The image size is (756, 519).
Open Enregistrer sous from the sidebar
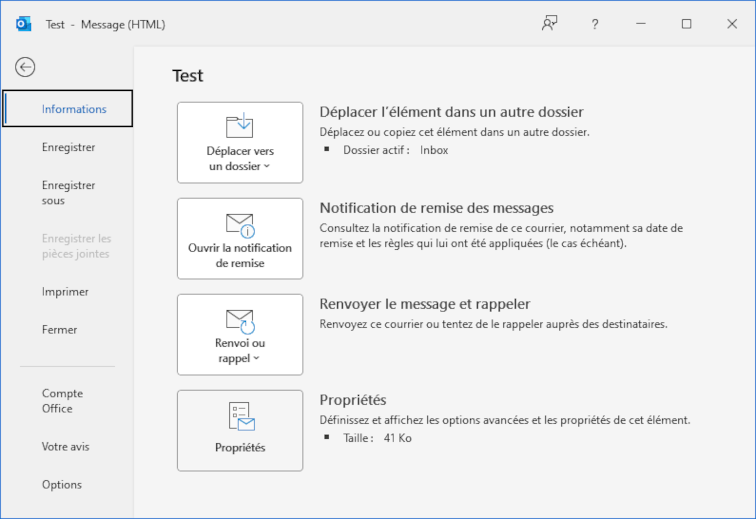[x=68, y=193]
